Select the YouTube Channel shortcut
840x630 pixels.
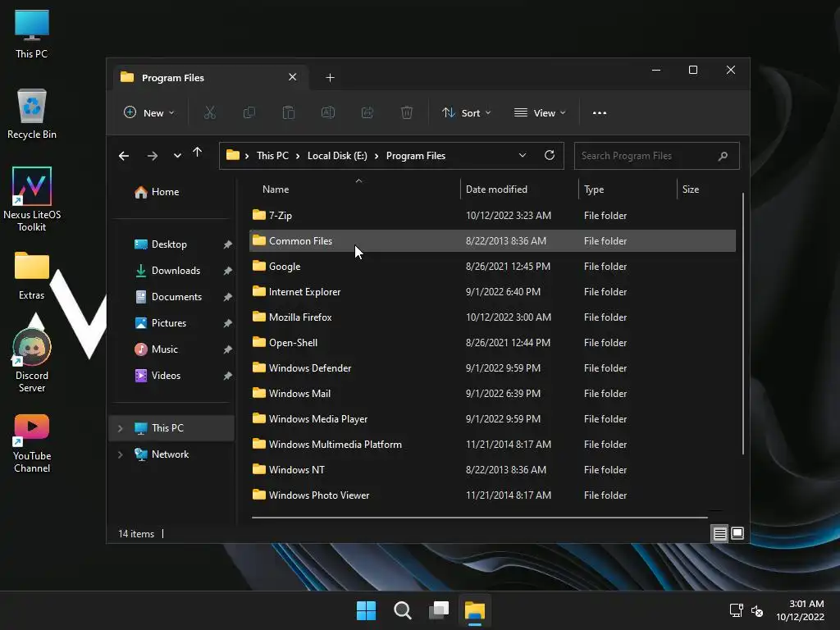coord(32,444)
